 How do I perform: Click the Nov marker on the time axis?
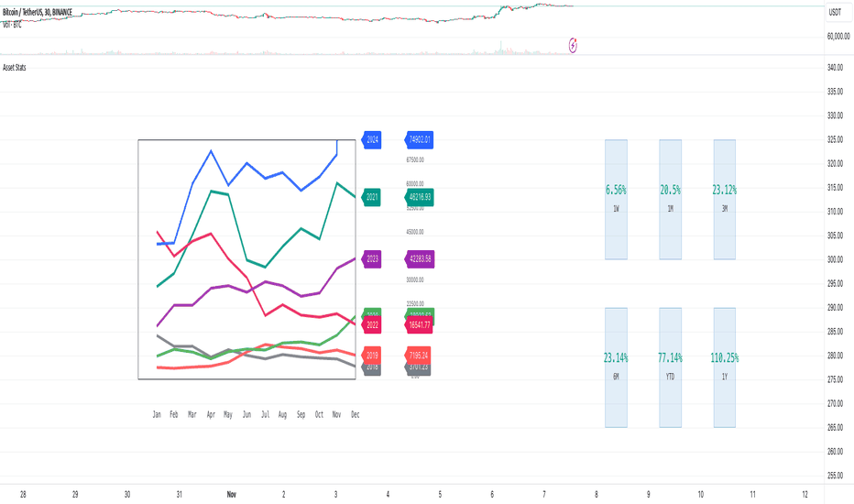pos(232,494)
